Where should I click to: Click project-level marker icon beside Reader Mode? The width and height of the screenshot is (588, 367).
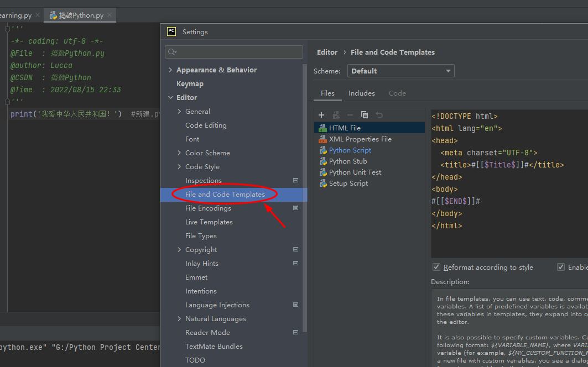(x=295, y=332)
